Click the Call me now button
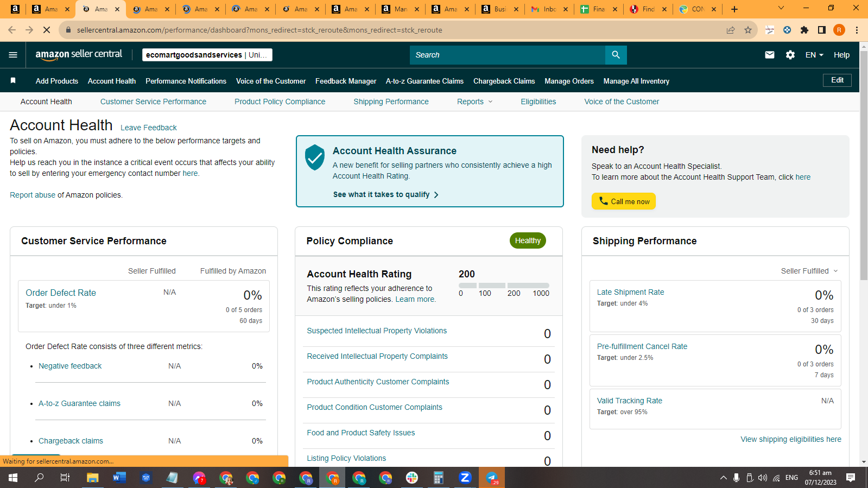The width and height of the screenshot is (868, 488). pyautogui.click(x=624, y=201)
